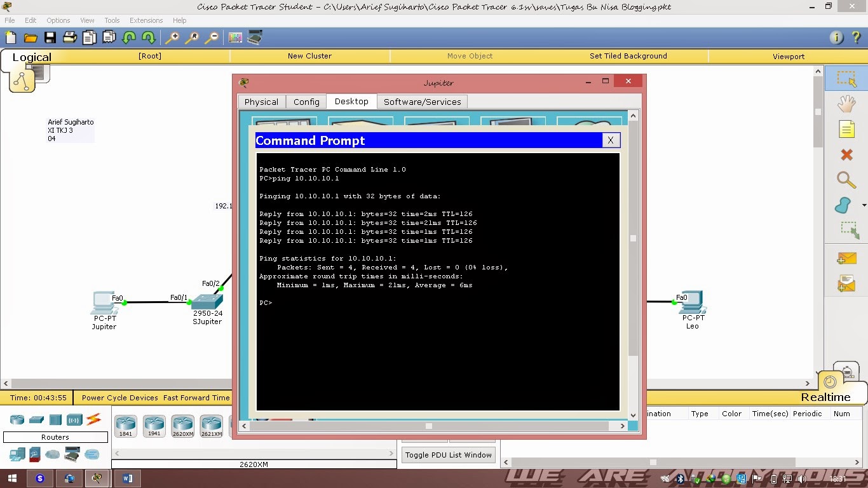Select the Delete tool in the right sidebar
Viewport: 868px width, 488px height.
(846, 154)
